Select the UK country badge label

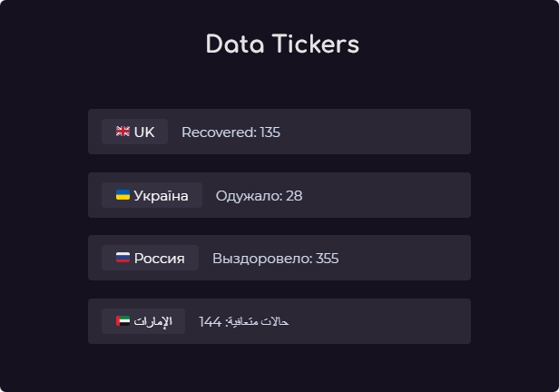coord(144,132)
